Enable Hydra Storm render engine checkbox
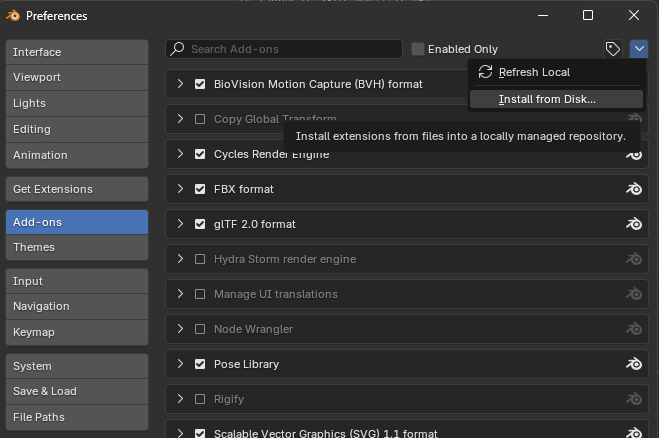The width and height of the screenshot is (659, 438). click(200, 259)
